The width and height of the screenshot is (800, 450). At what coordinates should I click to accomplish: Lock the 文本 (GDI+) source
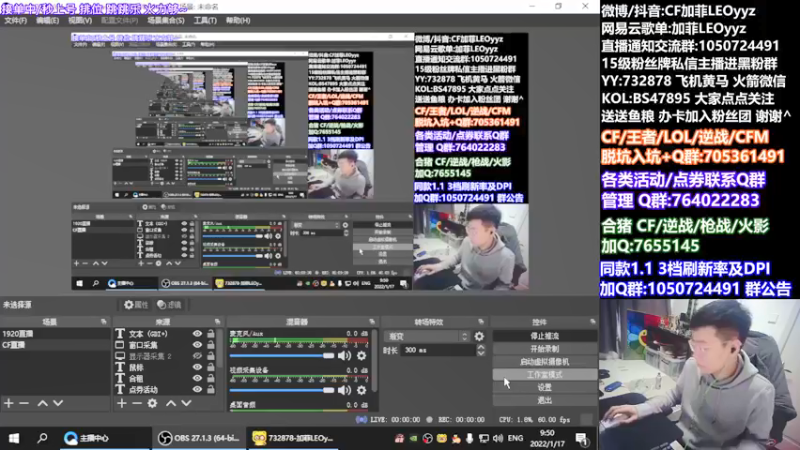pos(211,334)
